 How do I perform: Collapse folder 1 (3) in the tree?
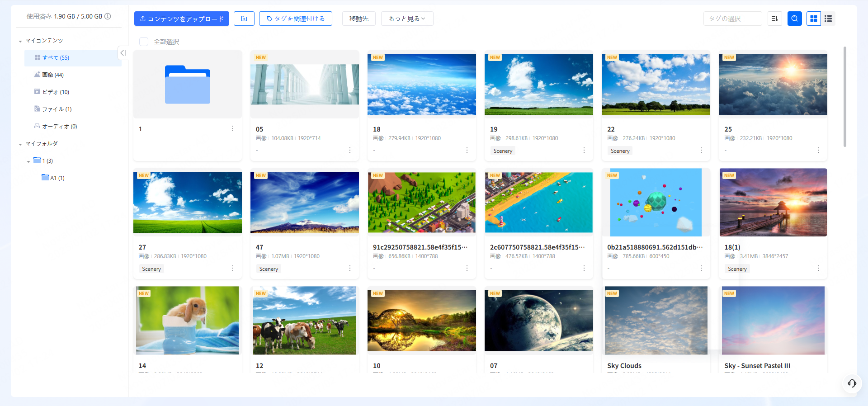(28, 161)
